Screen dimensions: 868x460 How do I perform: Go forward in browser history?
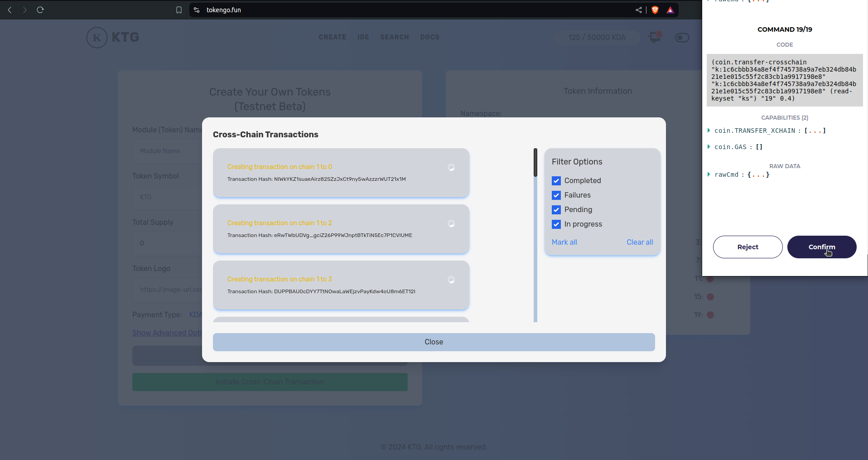click(x=25, y=10)
